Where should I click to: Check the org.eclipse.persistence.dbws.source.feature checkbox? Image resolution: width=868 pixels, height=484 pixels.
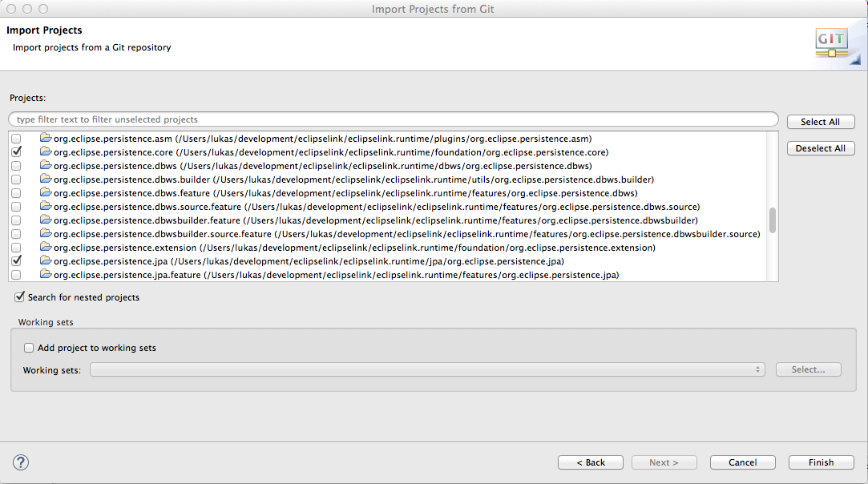pyautogui.click(x=16, y=207)
